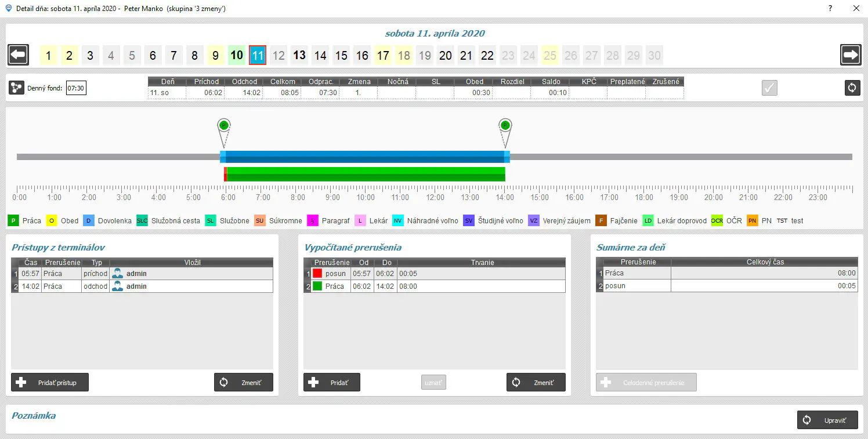Click the Pridať prístup button

click(50, 383)
